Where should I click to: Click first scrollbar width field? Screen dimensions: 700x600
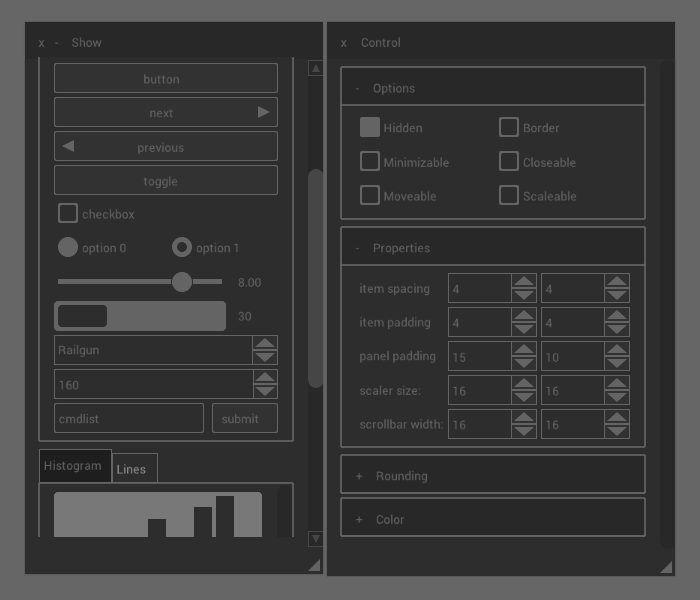point(480,424)
